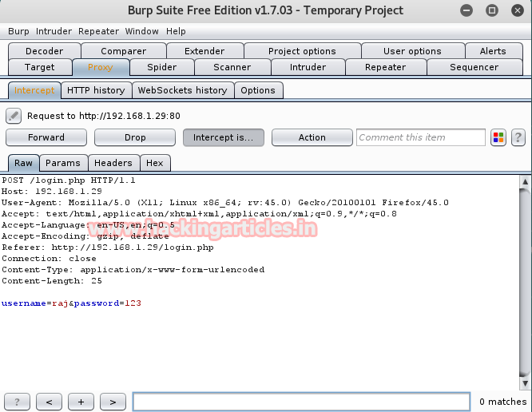Toggle the Intercept is on/off button
Viewport: 532px width, 412px height.
pos(223,137)
